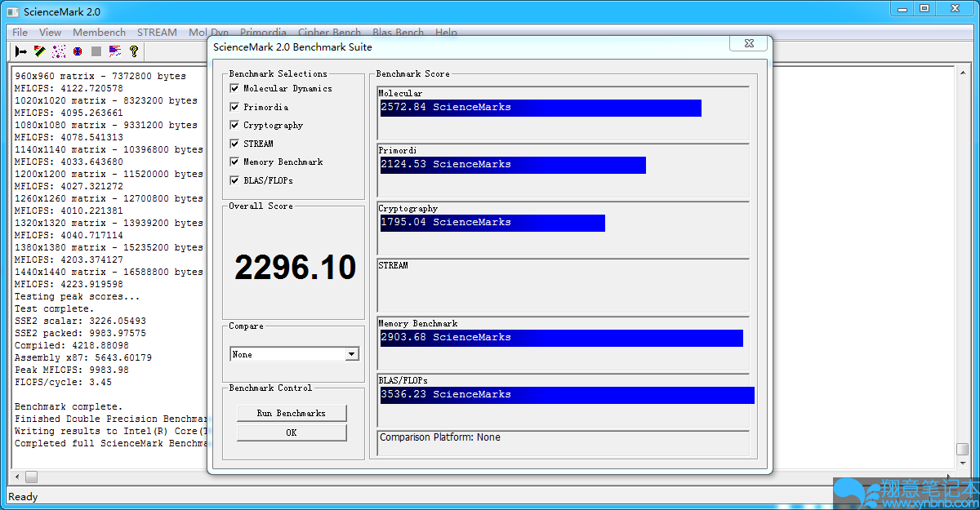Click the log line "MFLOPS: 4223.919598"
The image size is (980, 510).
tap(69, 284)
